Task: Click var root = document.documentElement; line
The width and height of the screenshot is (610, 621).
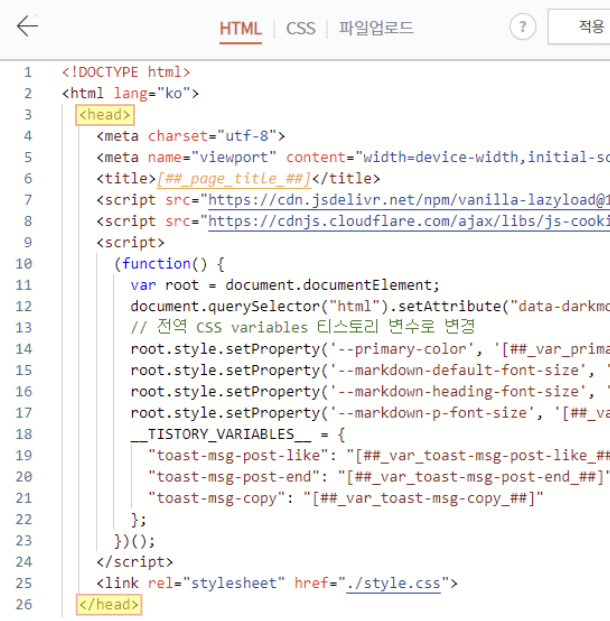Action: (285, 285)
